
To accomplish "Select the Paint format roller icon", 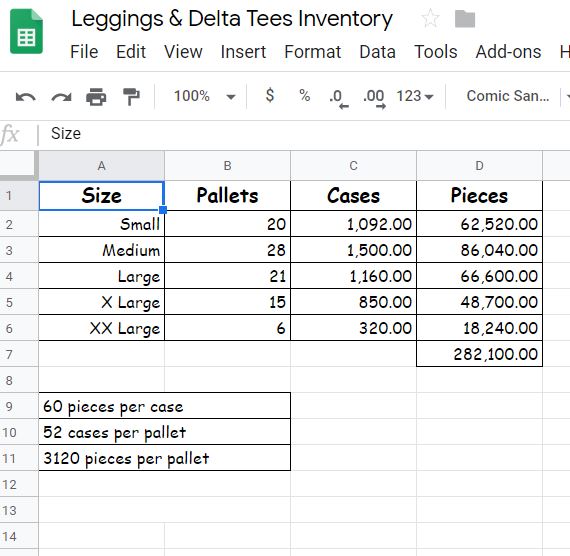I will 131,97.
